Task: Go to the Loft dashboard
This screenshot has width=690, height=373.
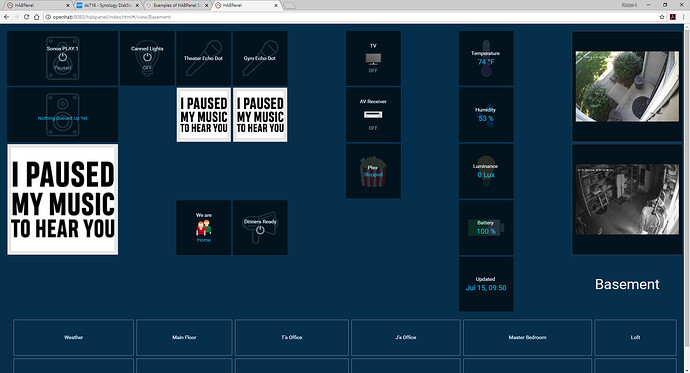Action: [x=635, y=337]
